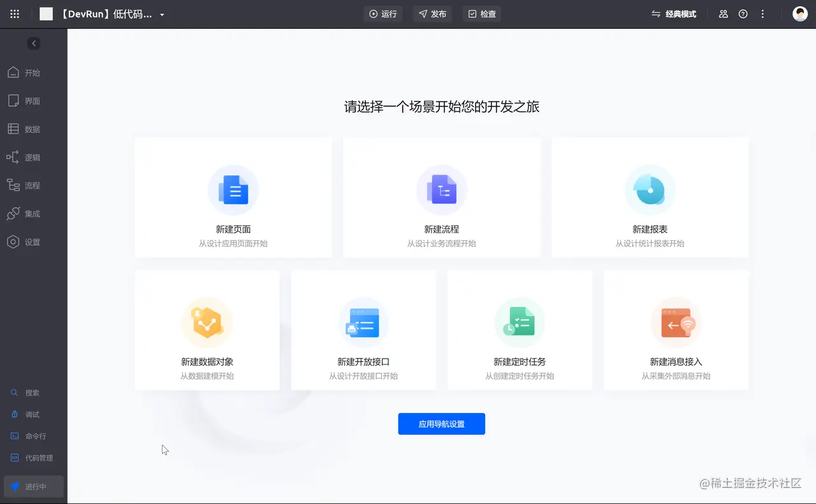Click 新建流程 card title text
Viewport: 816px width, 504px height.
tap(442, 229)
